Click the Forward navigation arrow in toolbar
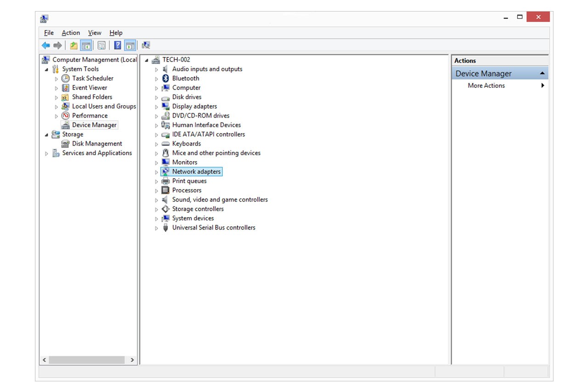The image size is (588, 392). coord(57,45)
